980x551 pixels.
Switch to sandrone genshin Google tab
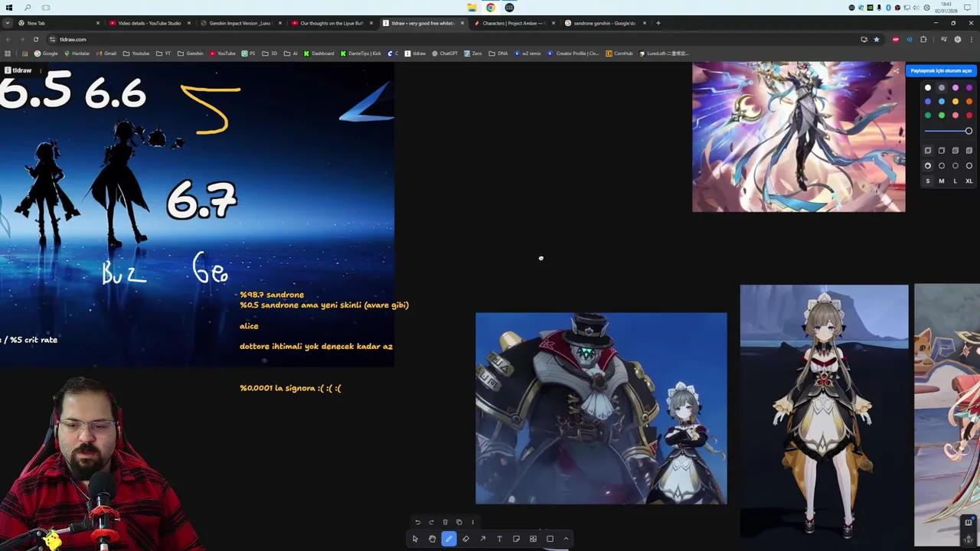(x=605, y=23)
